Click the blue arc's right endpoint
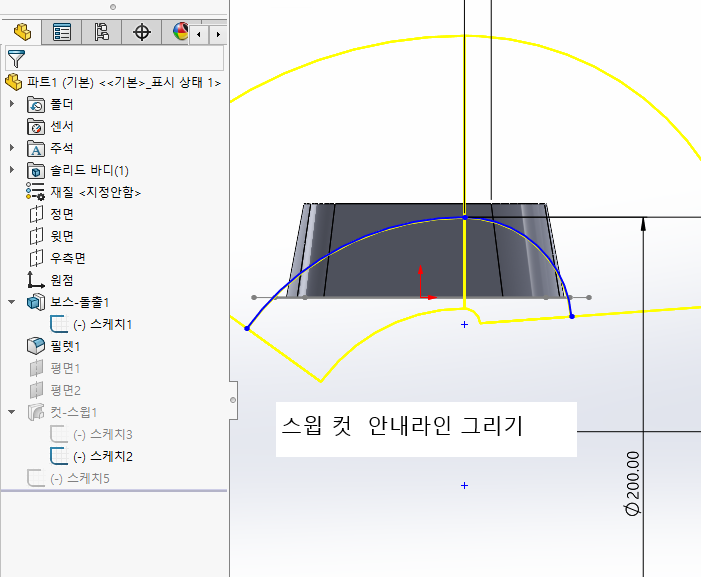Image resolution: width=701 pixels, height=577 pixels. 572,316
